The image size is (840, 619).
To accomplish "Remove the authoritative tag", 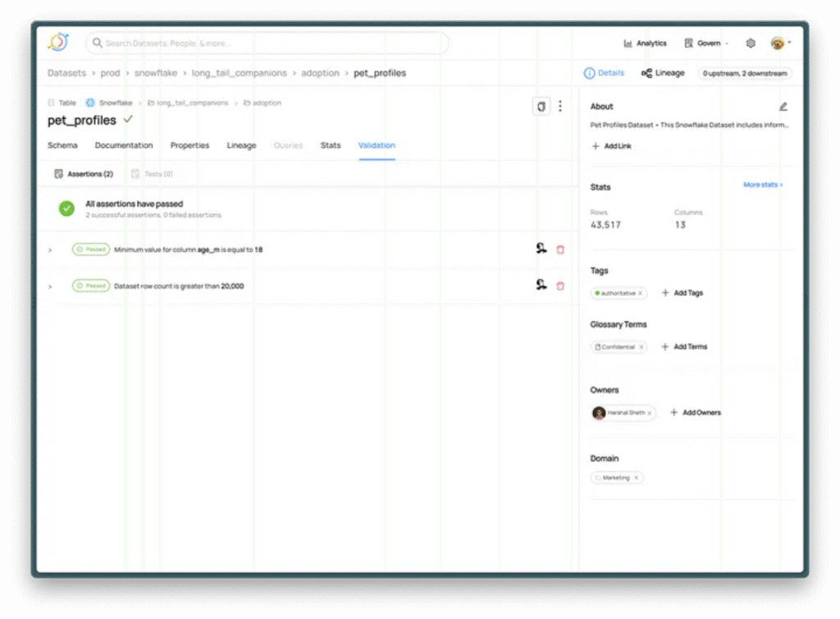I will (x=641, y=293).
